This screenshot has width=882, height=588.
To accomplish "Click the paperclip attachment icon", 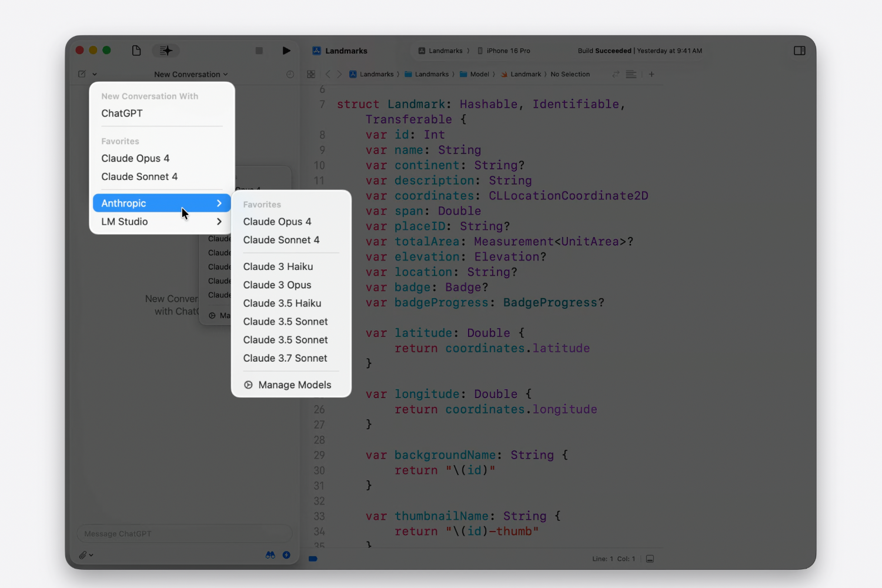I will point(83,555).
